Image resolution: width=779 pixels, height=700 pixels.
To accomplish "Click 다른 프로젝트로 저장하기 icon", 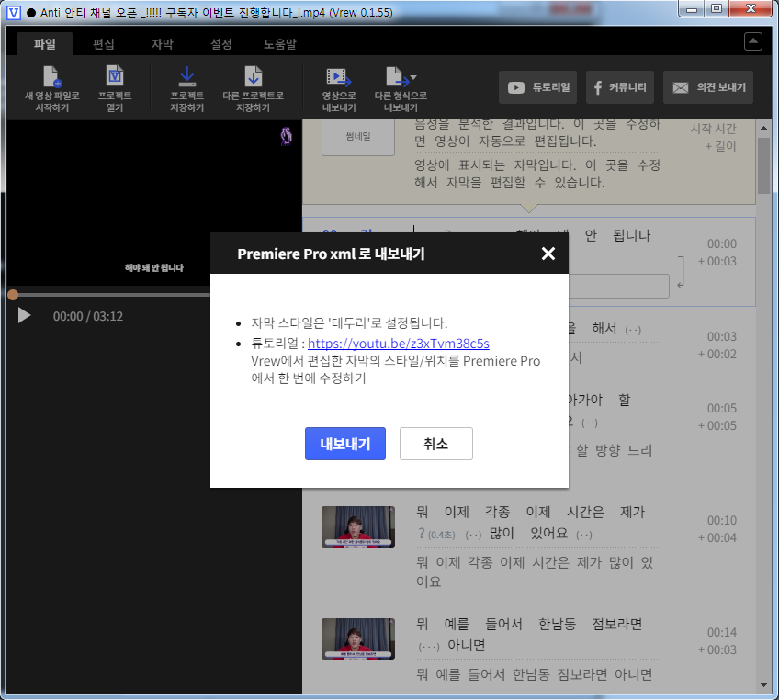I will click(x=253, y=88).
